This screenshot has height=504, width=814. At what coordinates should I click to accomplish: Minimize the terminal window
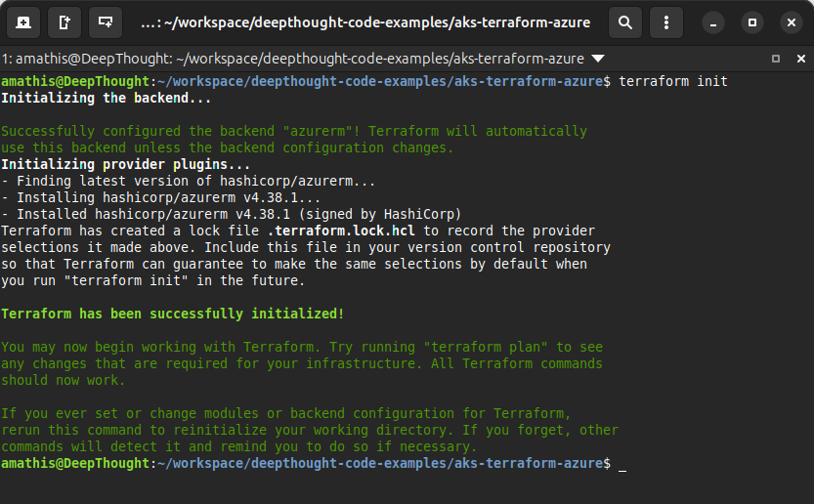click(713, 22)
